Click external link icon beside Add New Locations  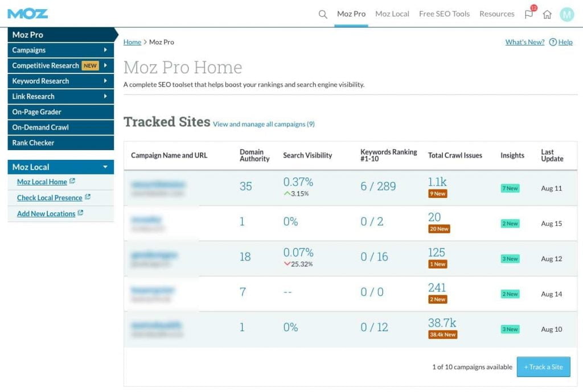[81, 213]
